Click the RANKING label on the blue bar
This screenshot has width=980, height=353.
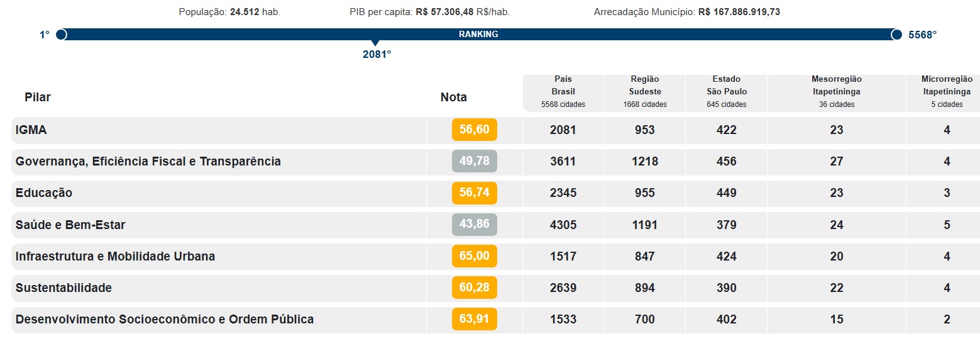(478, 35)
